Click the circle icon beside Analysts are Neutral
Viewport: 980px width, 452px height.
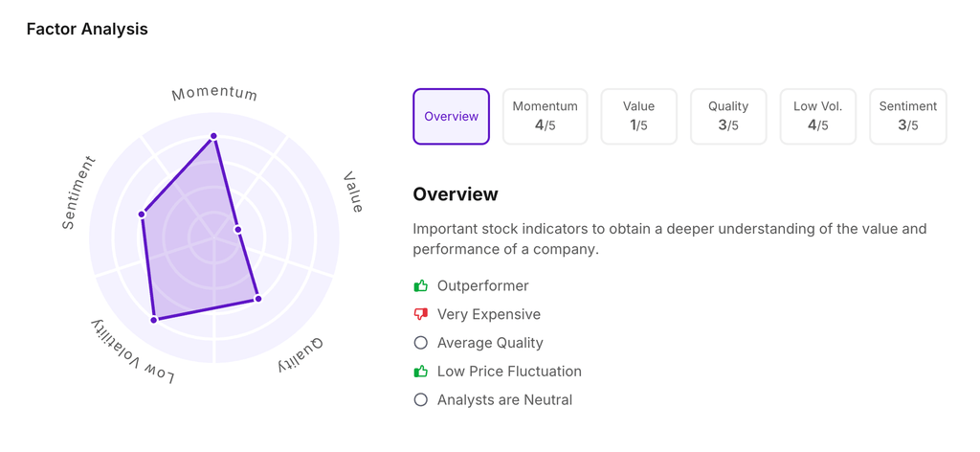click(x=420, y=400)
